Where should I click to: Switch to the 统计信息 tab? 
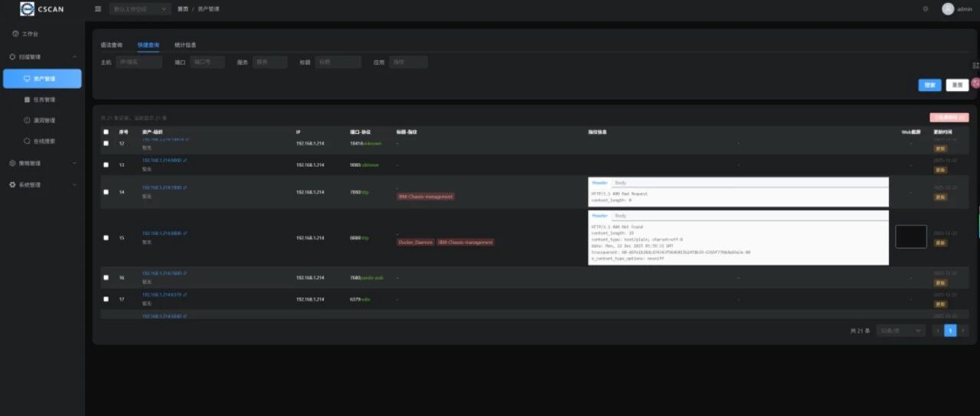185,45
